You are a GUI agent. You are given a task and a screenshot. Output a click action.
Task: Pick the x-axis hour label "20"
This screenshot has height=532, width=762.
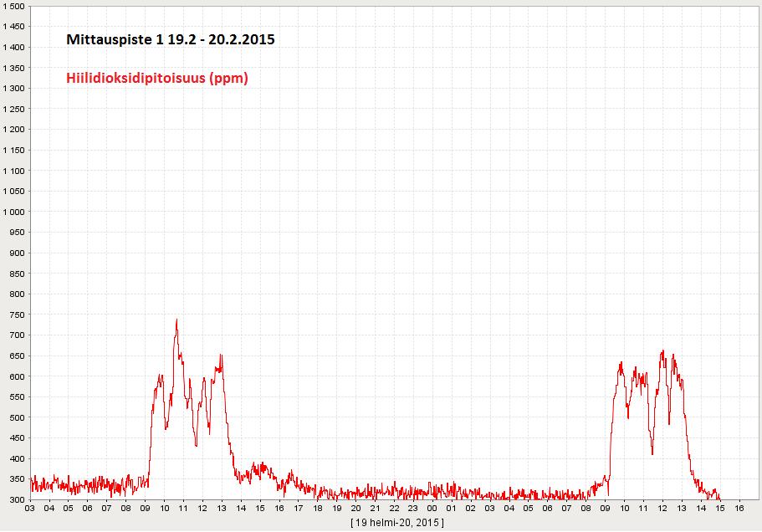pyautogui.click(x=355, y=509)
